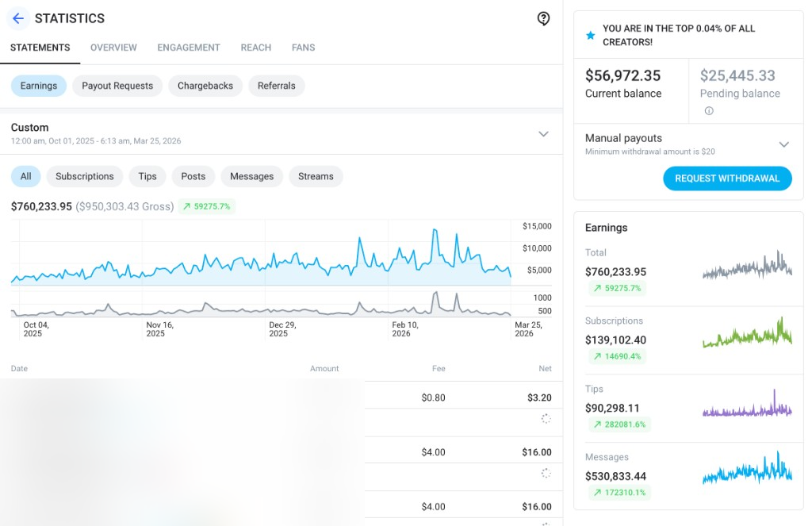The height and width of the screenshot is (526, 812).
Task: Open the ENGAGEMENT tab
Action: (x=188, y=48)
